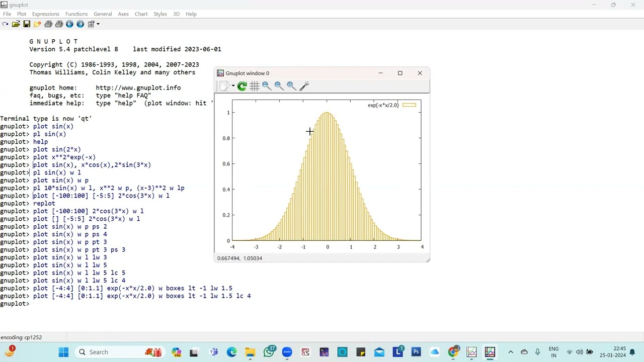Click the blue Next command arrow icon
The image size is (644, 362).
click(x=80, y=24)
